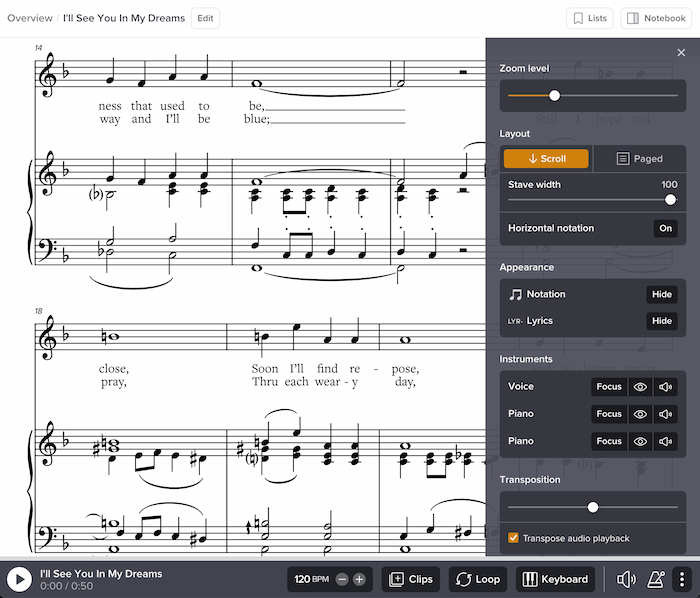Click measure number 18 label
700x598 pixels.
(38, 311)
